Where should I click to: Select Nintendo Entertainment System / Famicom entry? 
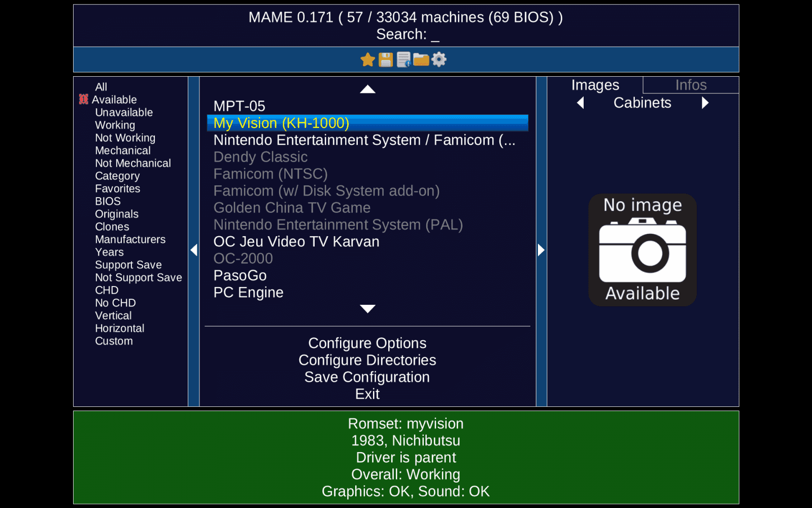point(367,140)
